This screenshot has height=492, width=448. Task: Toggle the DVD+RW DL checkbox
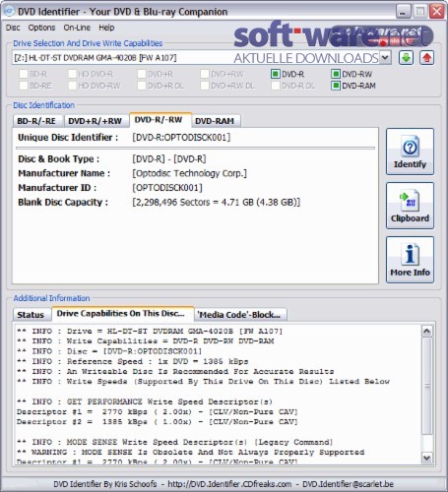205,86
